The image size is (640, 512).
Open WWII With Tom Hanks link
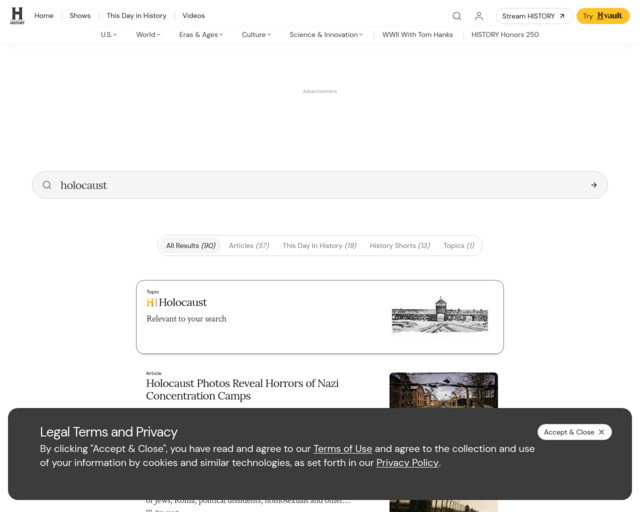pyautogui.click(x=418, y=35)
